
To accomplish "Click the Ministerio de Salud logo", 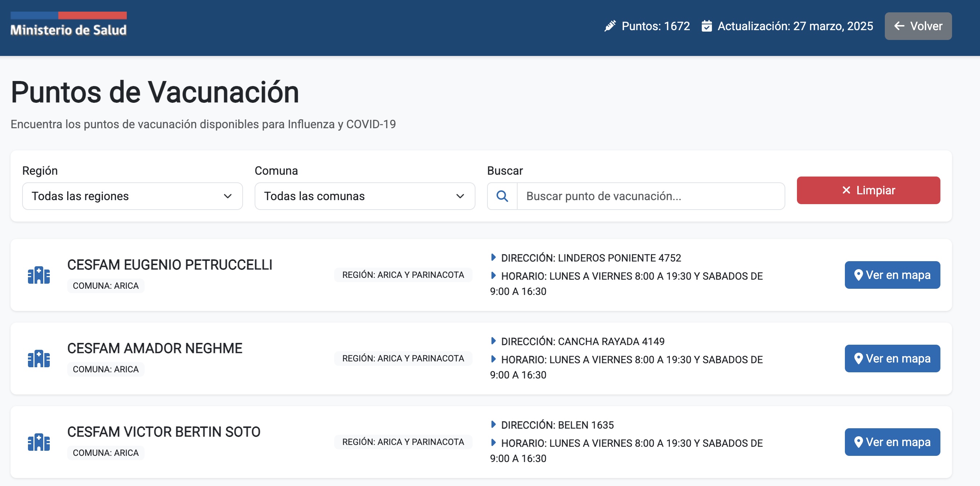I will [69, 24].
